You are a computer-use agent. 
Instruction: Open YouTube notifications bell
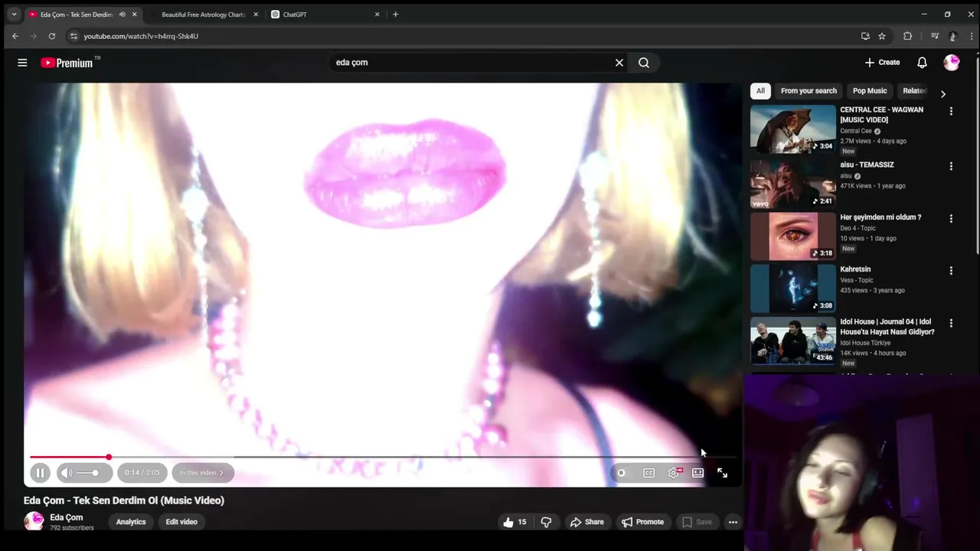(x=922, y=63)
